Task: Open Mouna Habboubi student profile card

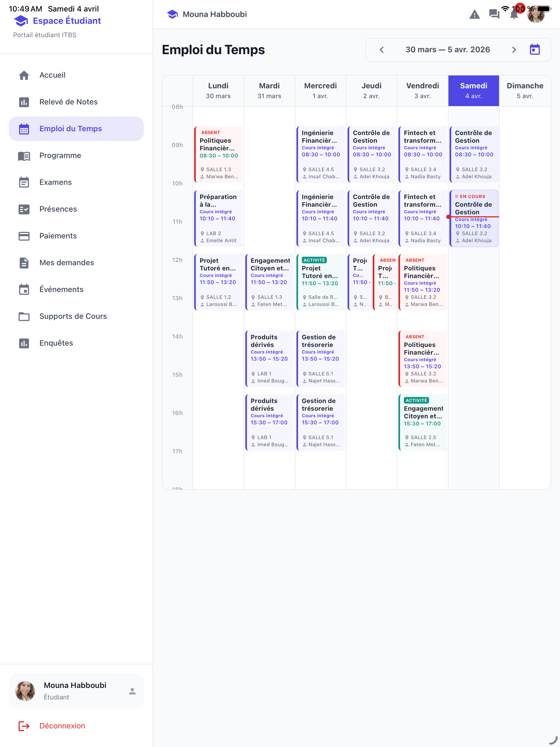Action: point(76,691)
